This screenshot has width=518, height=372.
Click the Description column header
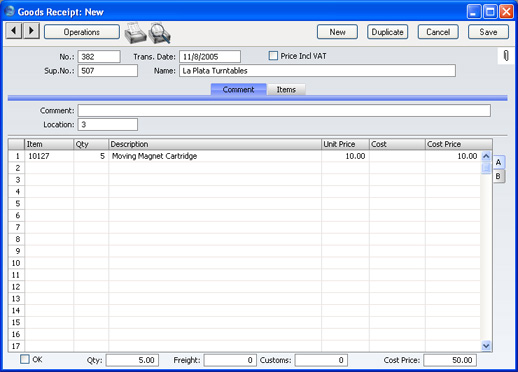point(215,144)
